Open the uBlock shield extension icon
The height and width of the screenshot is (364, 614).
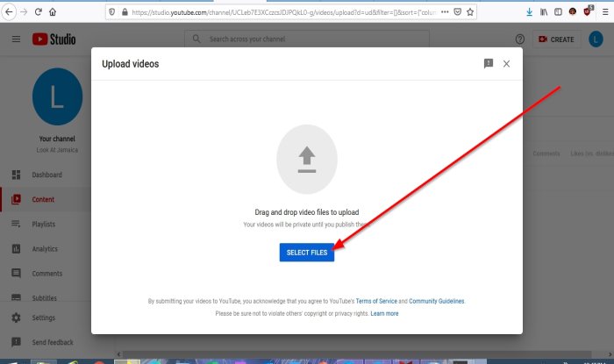pyautogui.click(x=588, y=11)
